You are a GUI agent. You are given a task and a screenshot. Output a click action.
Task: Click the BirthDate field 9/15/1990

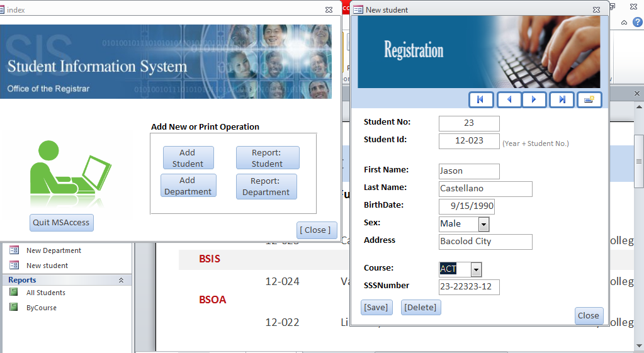(x=466, y=206)
